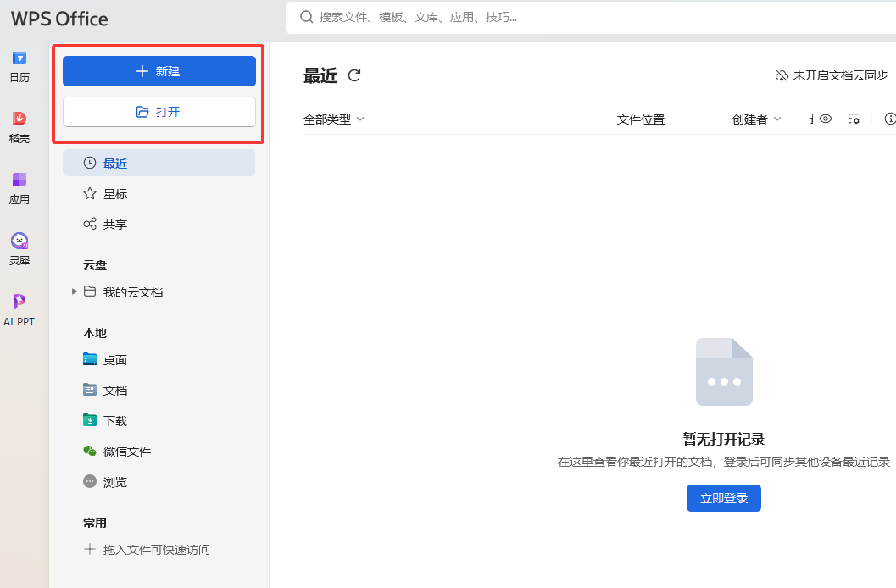Screen dimensions: 896x588
Task: Click the 常用 section heading
Action: [95, 523]
